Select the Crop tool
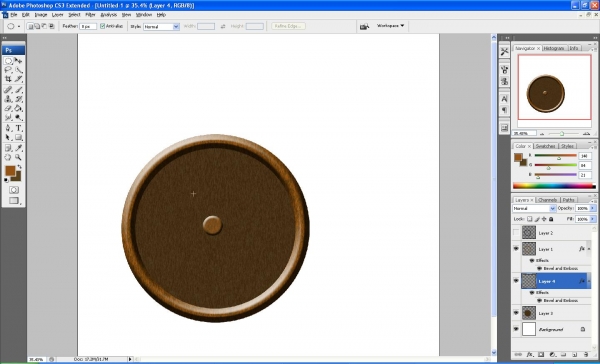 pyautogui.click(x=8, y=79)
